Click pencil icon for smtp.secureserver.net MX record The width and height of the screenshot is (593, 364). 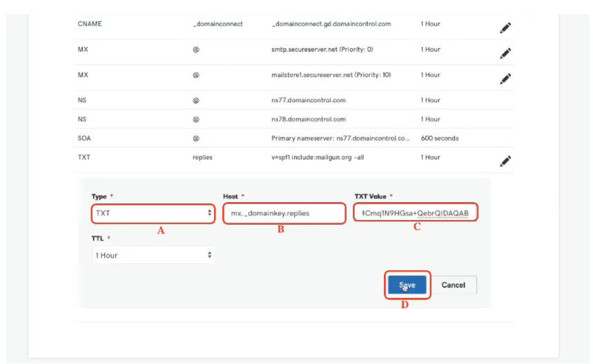[x=505, y=53]
